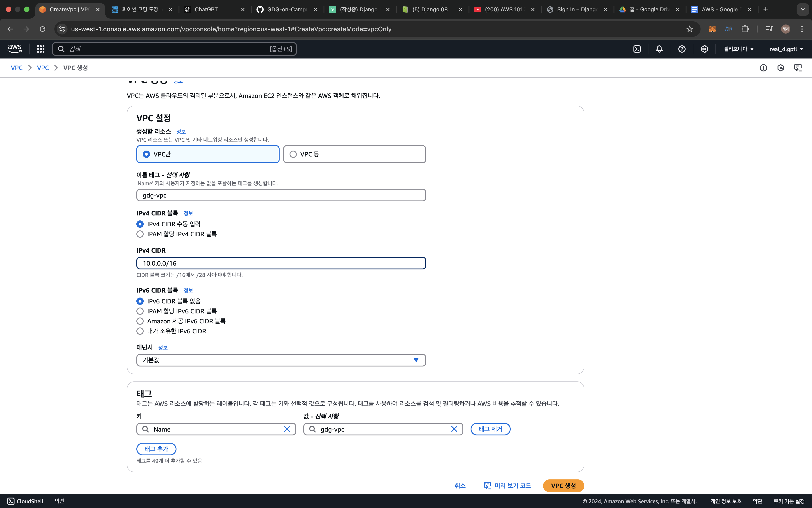Image resolution: width=812 pixels, height=508 pixels.
Task: Open the 테넌시 기본값 dropdown
Action: (281, 360)
